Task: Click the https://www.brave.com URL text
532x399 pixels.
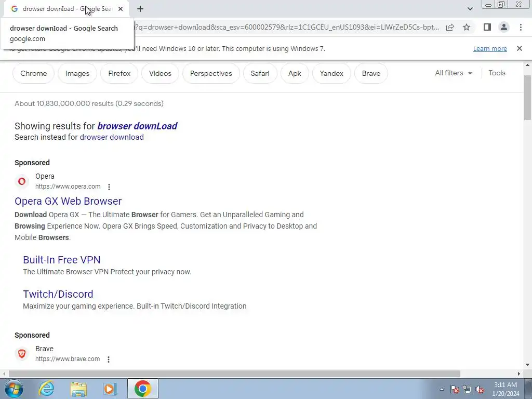Action: pos(68,358)
